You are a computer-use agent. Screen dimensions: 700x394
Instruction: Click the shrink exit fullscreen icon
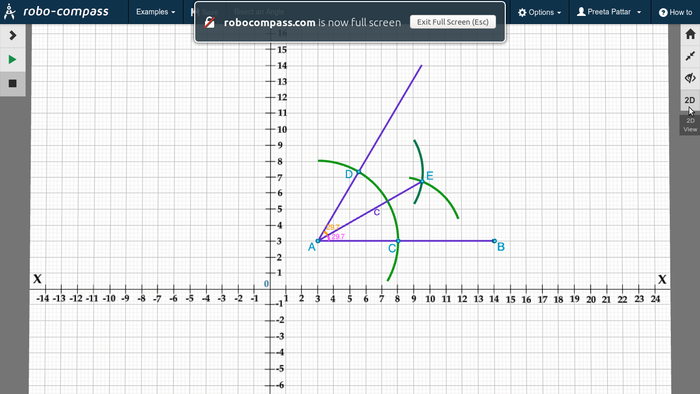tap(690, 56)
